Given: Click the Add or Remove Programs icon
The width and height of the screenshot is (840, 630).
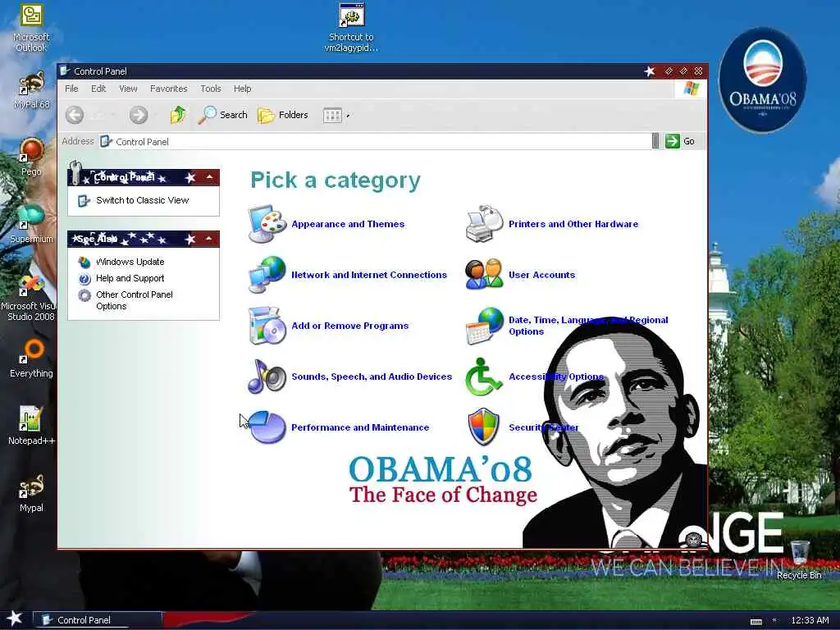Looking at the screenshot, I should [x=267, y=325].
